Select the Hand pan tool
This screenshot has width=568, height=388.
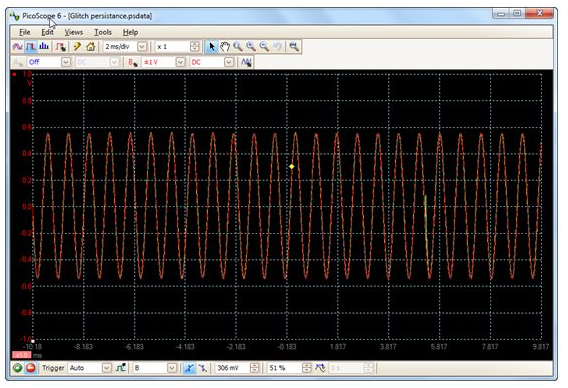click(225, 47)
